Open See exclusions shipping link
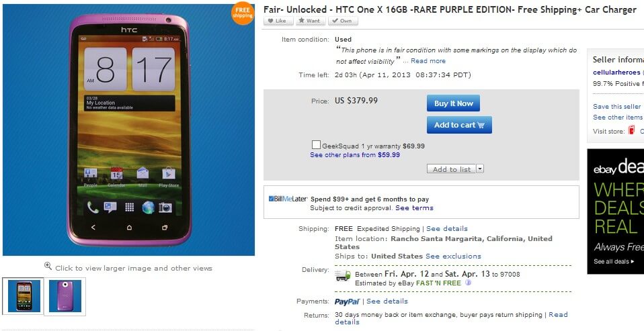Image resolution: width=644 pixels, height=331 pixels. 453,256
